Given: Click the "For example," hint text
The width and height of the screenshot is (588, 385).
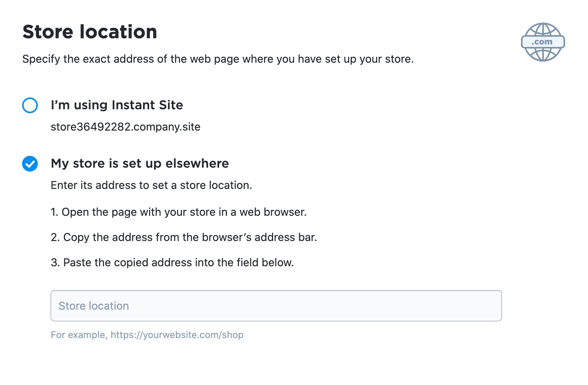Looking at the screenshot, I should pyautogui.click(x=79, y=335).
